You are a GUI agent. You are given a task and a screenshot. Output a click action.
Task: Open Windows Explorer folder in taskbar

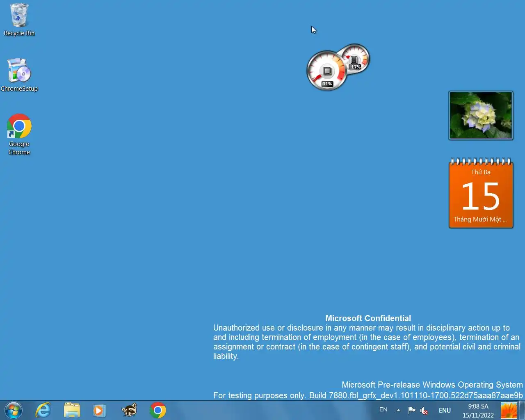point(72,410)
